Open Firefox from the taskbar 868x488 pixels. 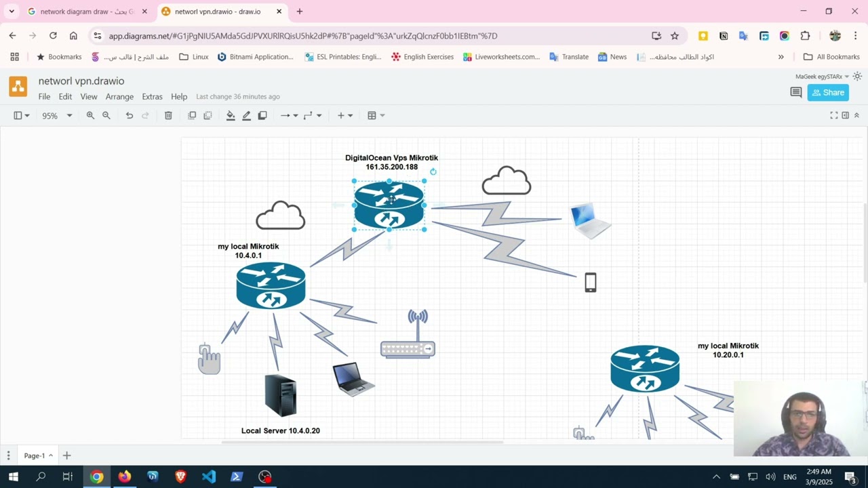[124, 476]
